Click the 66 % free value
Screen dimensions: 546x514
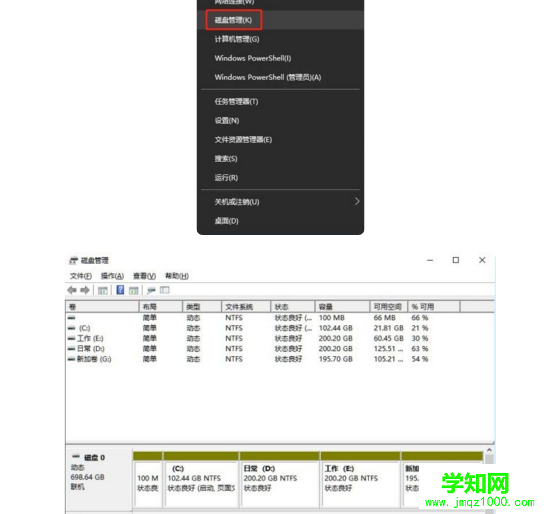[x=420, y=318]
